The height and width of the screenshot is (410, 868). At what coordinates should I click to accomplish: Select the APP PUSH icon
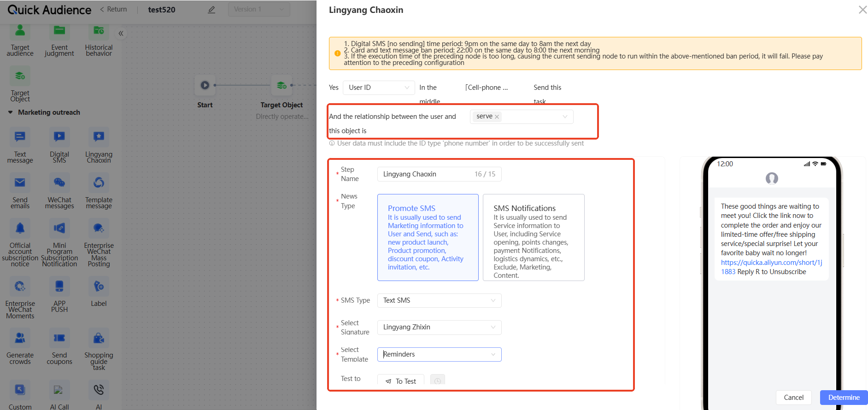[x=59, y=286]
